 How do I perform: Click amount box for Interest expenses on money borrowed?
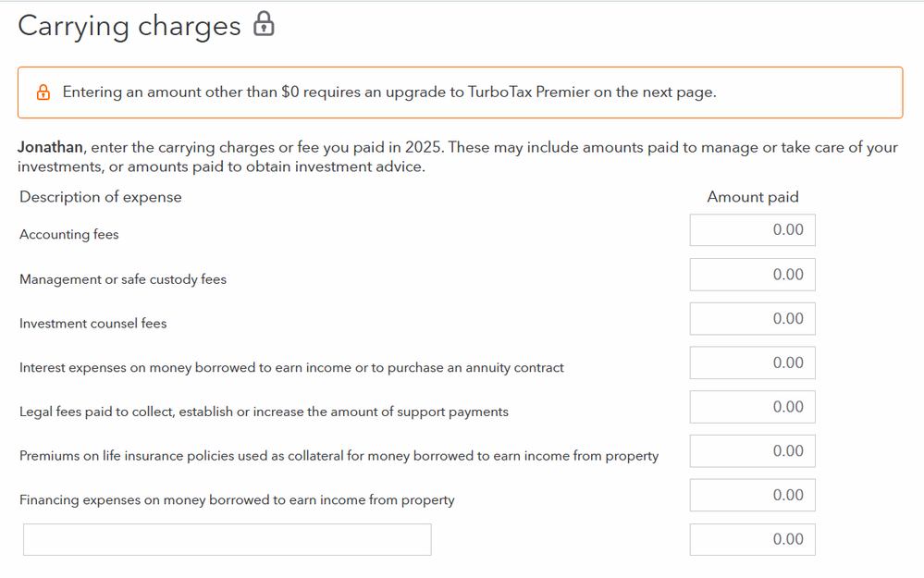click(752, 363)
